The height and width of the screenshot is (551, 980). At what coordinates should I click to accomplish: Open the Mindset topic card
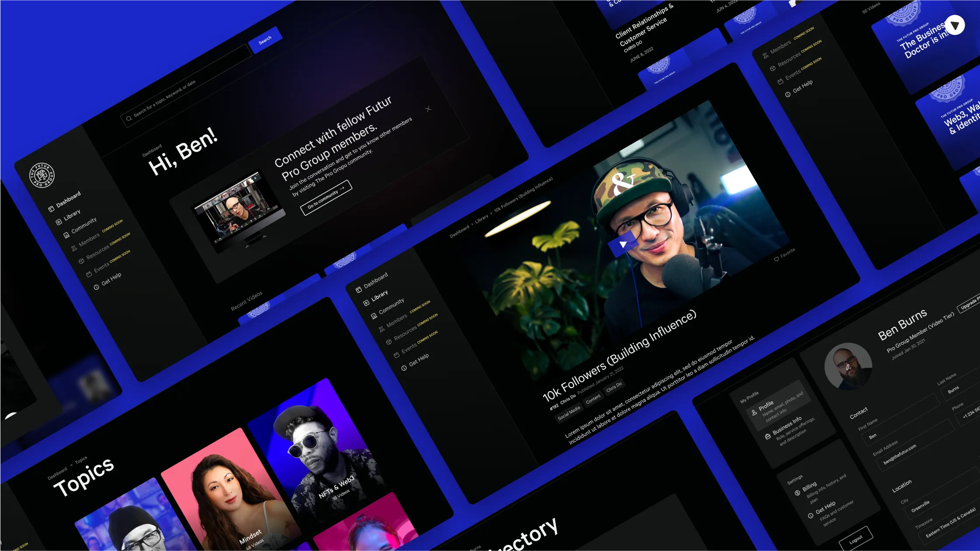pos(230,489)
